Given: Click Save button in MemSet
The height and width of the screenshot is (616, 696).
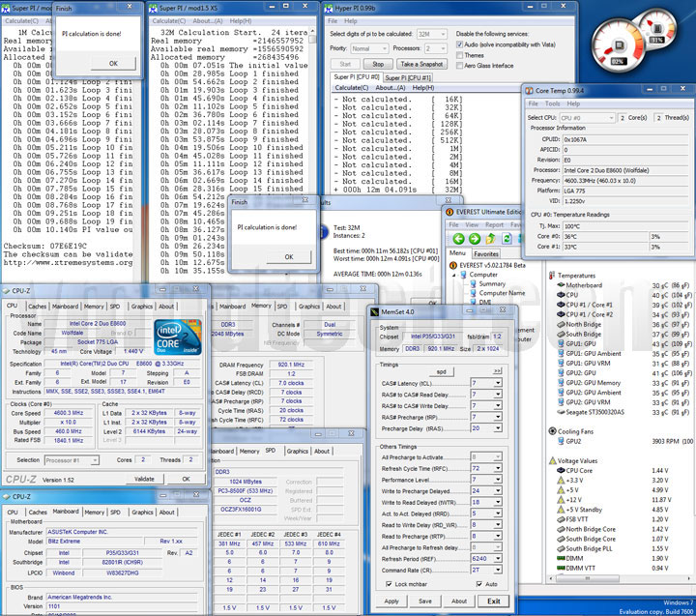Looking at the screenshot, I should tap(424, 601).
